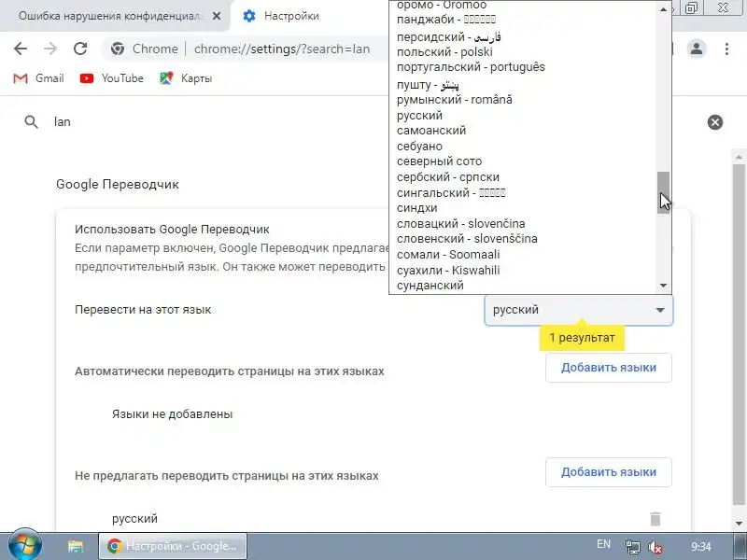The image size is (747, 560).
Task: Open the Карты maps bookmark
Action: click(186, 78)
